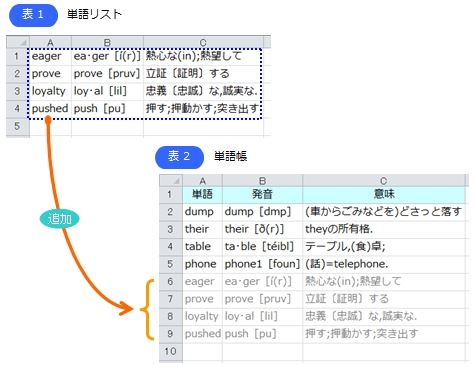The height and width of the screenshot is (367, 475).
Task: Click the select-all corner of table 1
Action: click(x=18, y=42)
